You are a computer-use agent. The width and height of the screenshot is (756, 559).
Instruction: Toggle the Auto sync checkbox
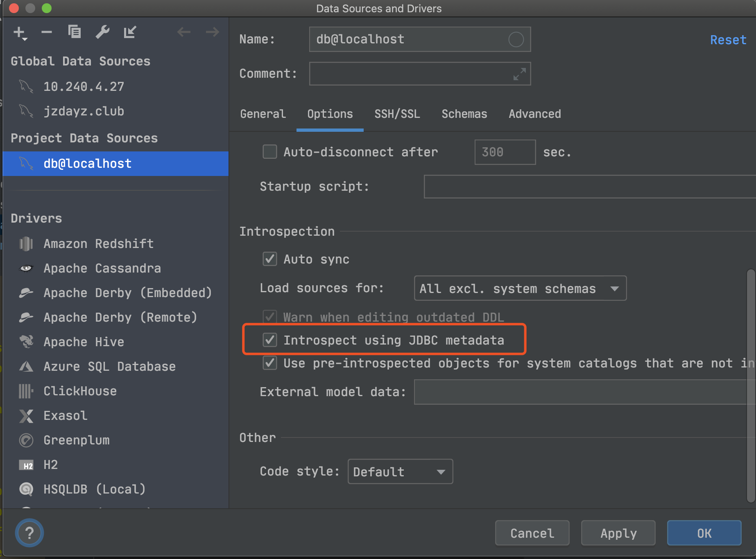click(270, 259)
